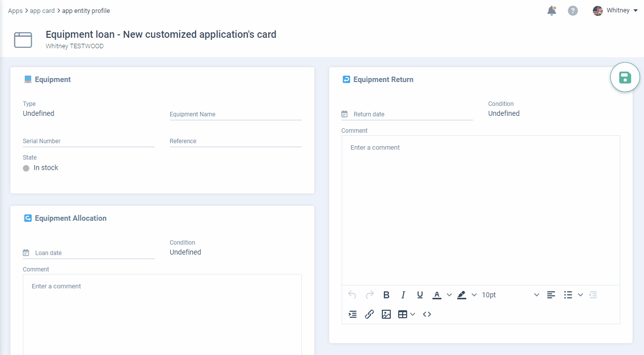Open the source code view
The image size is (644, 355).
coord(427,314)
